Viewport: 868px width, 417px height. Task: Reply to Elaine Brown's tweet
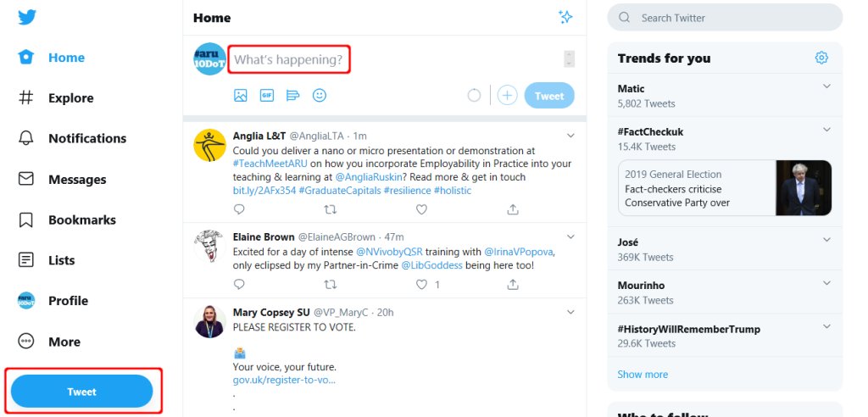(x=239, y=284)
